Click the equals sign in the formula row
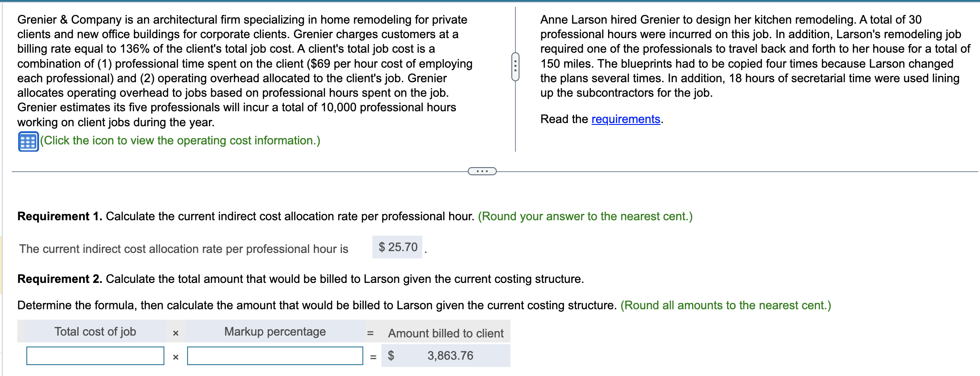980x376 pixels. [372, 356]
